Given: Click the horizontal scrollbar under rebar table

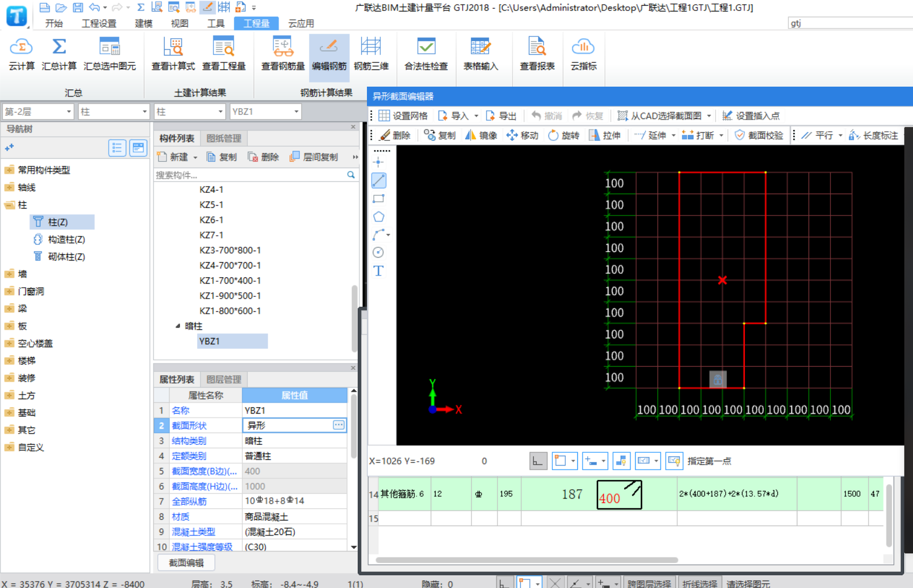Looking at the screenshot, I should (x=527, y=560).
